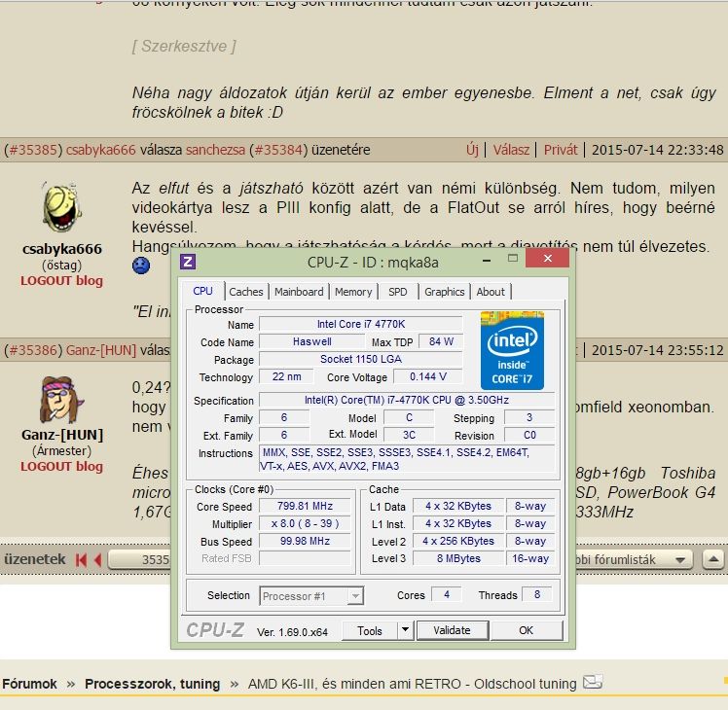728x710 pixels.
Task: Open Ganz-[HUN] link in post header
Action: point(101,350)
